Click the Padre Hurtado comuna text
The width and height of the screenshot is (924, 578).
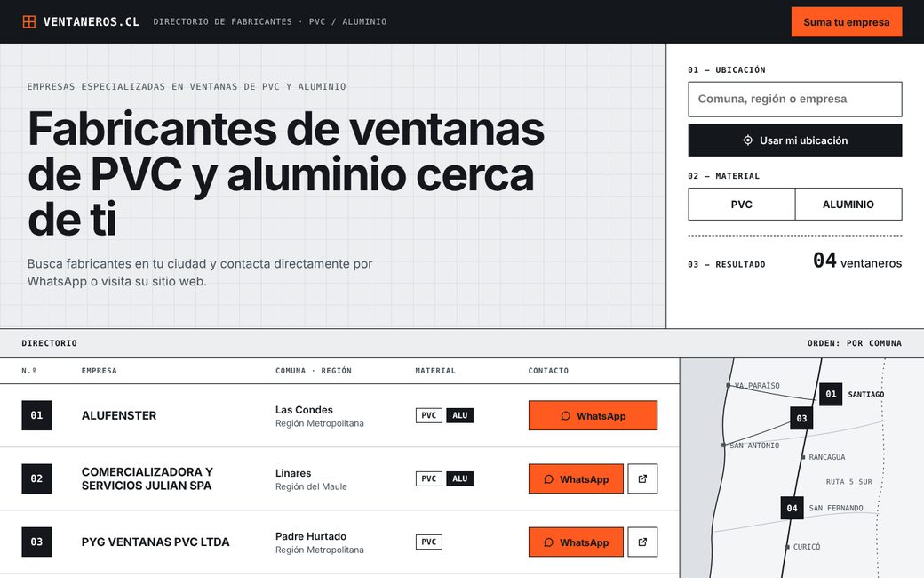311,536
